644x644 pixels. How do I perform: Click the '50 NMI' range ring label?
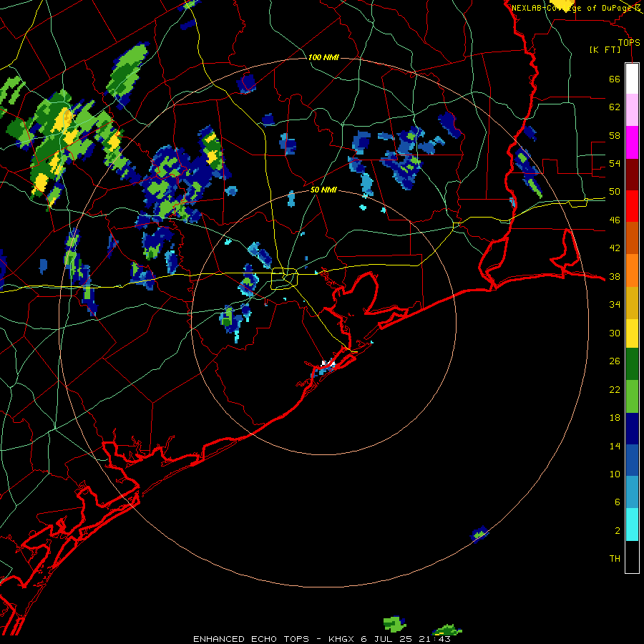(x=323, y=190)
